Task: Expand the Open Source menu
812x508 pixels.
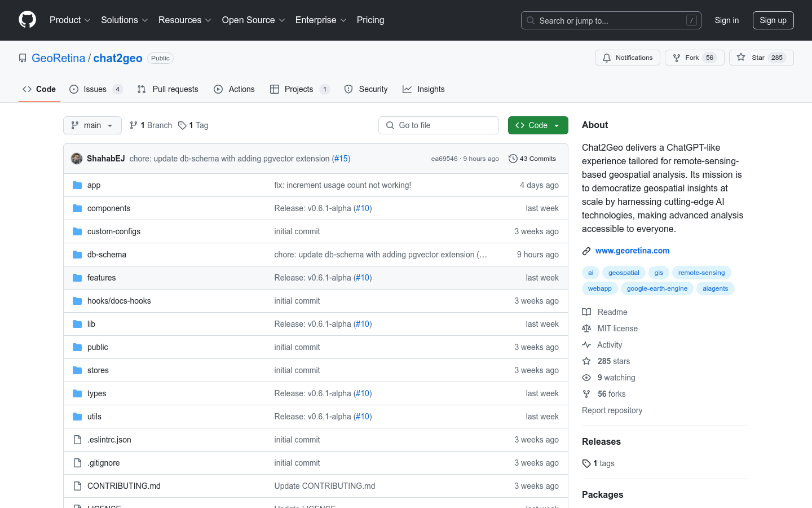Action: coord(253,20)
